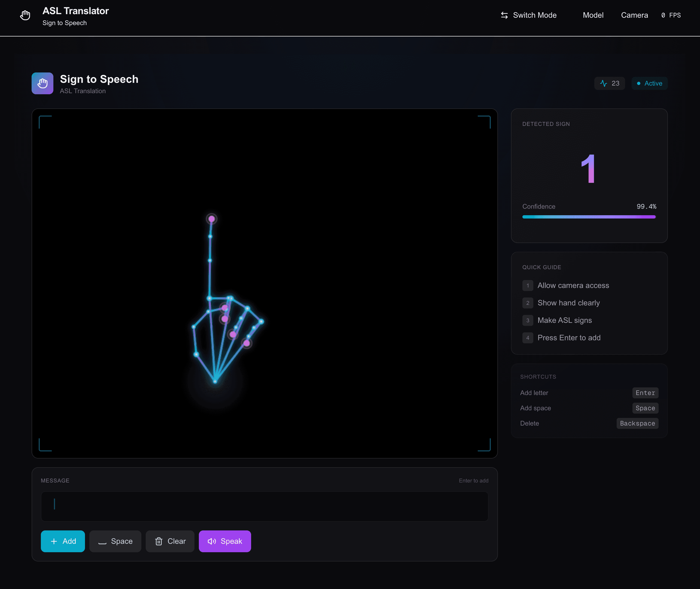700x589 pixels.
Task: Select the Sign to Speech hand icon
Action: tap(42, 83)
